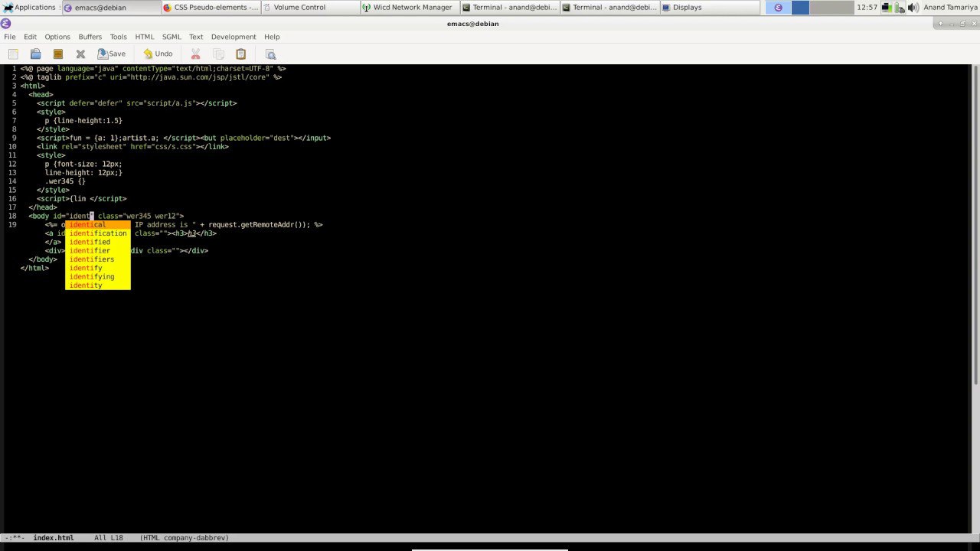Open the Help menu
980x551 pixels.
272,37
